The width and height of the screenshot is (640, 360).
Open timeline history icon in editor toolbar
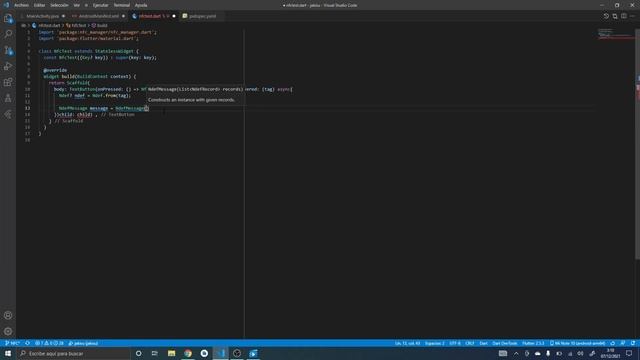(x=606, y=16)
